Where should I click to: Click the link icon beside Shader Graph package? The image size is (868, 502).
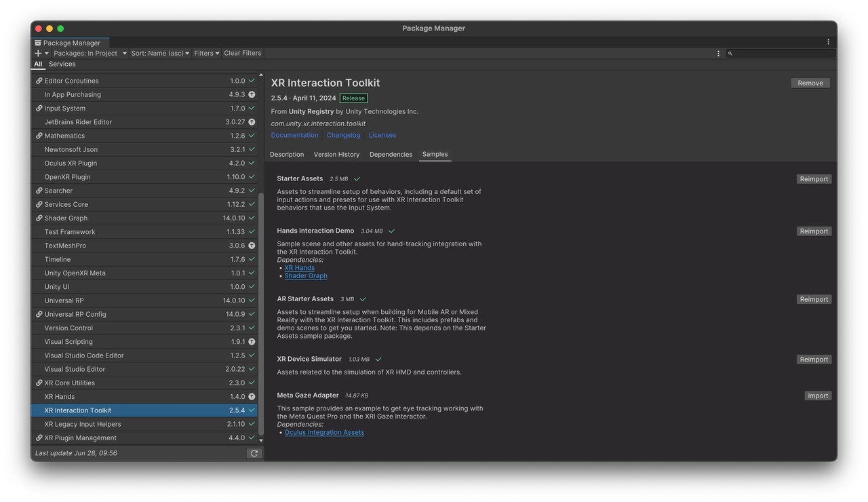pos(39,218)
